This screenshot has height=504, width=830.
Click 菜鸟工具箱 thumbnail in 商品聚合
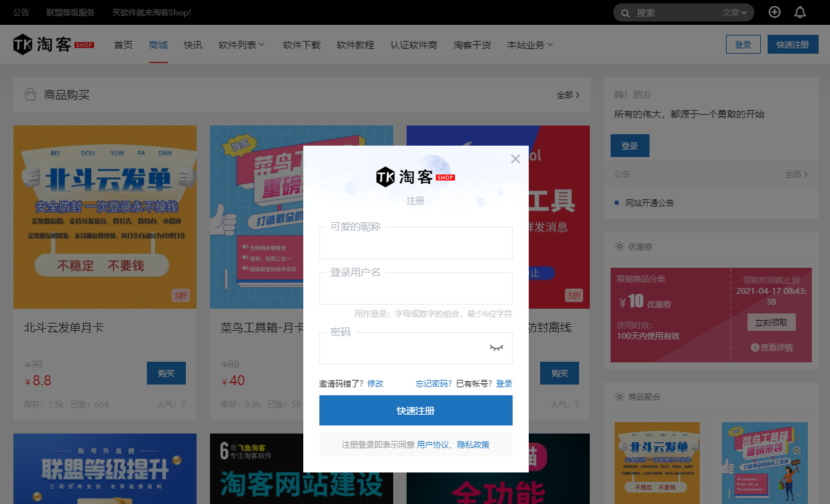point(765,462)
